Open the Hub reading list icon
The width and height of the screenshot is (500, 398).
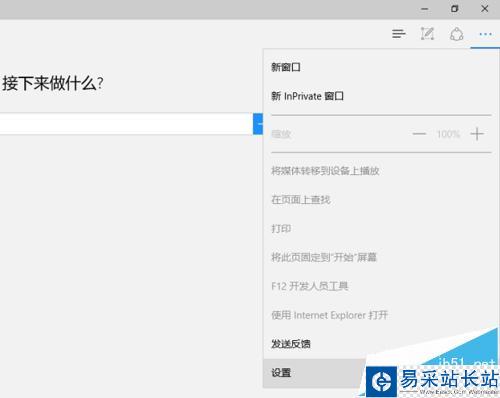pyautogui.click(x=399, y=34)
